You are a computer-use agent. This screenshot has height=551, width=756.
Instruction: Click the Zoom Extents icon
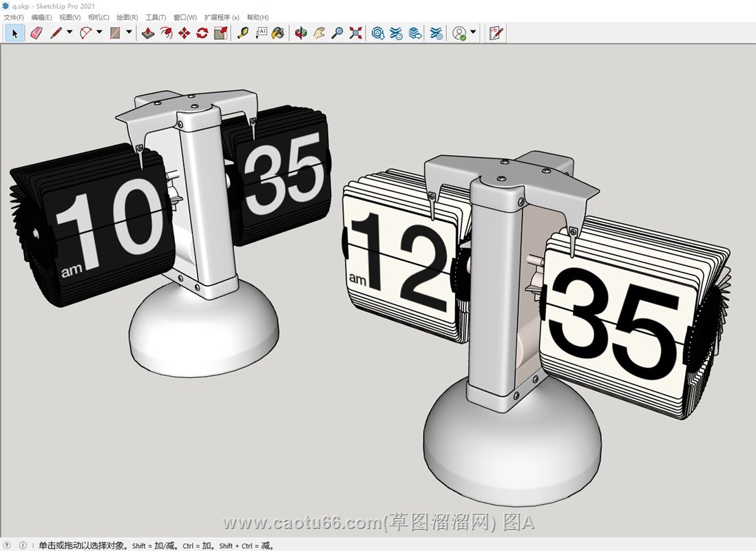coord(355,32)
